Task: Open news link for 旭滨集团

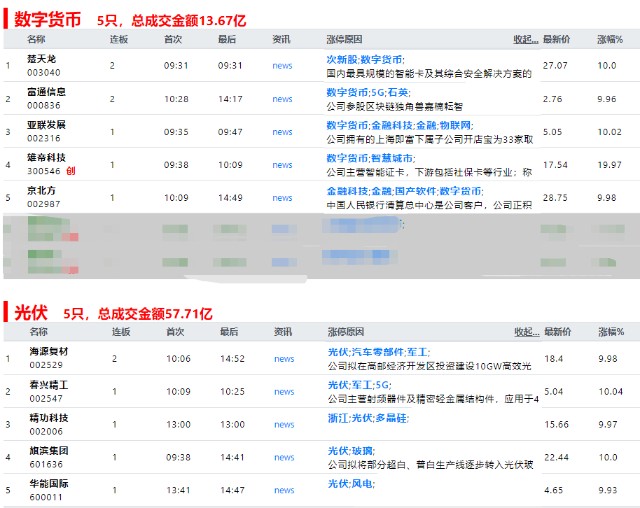Action: click(x=284, y=458)
